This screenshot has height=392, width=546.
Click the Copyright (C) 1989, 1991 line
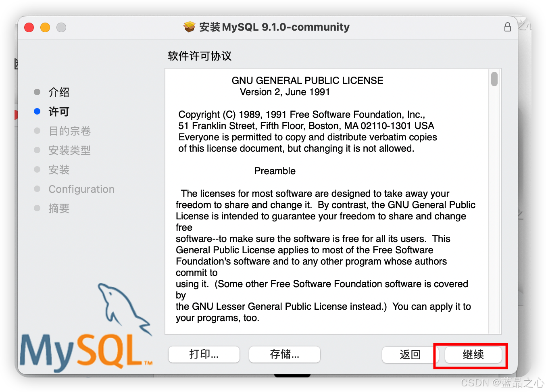tap(302, 115)
